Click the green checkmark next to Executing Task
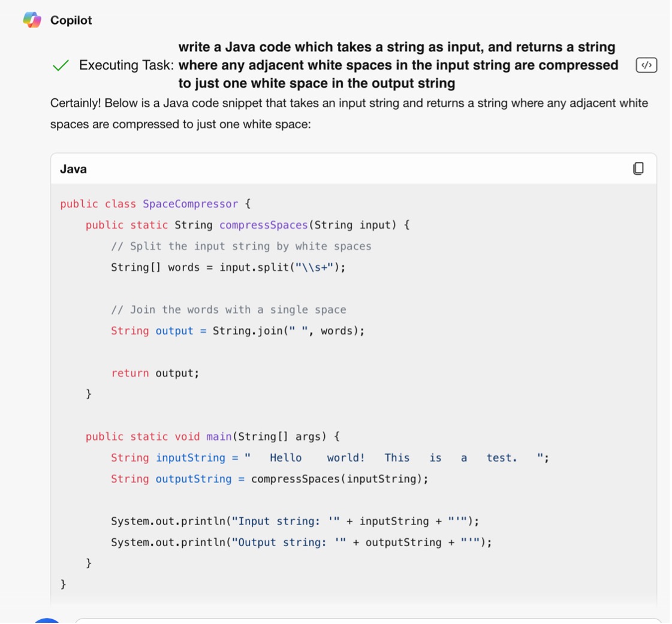 pyautogui.click(x=61, y=65)
